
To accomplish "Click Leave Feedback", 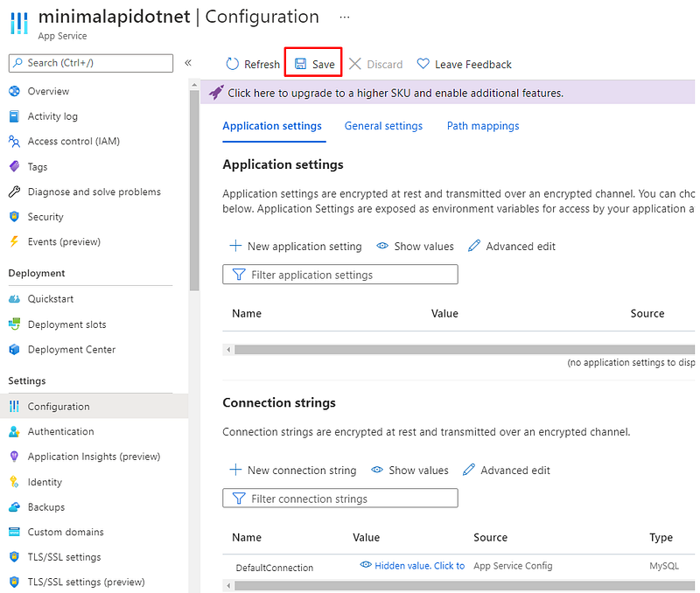I will click(465, 64).
